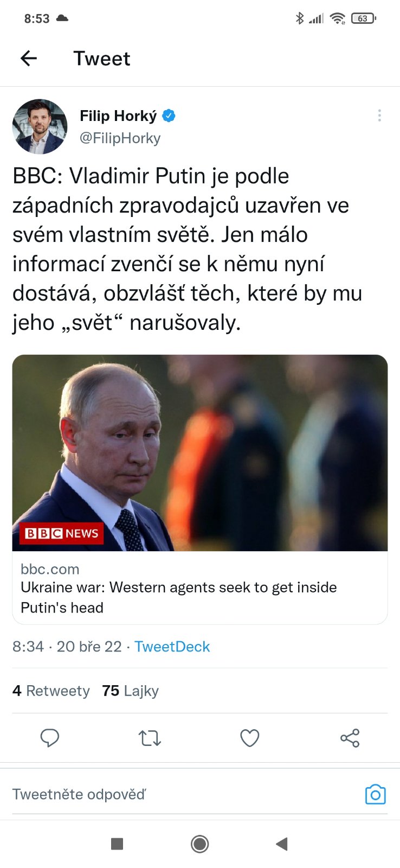Tap the back arrow icon
The height and width of the screenshot is (868, 400).
click(28, 58)
